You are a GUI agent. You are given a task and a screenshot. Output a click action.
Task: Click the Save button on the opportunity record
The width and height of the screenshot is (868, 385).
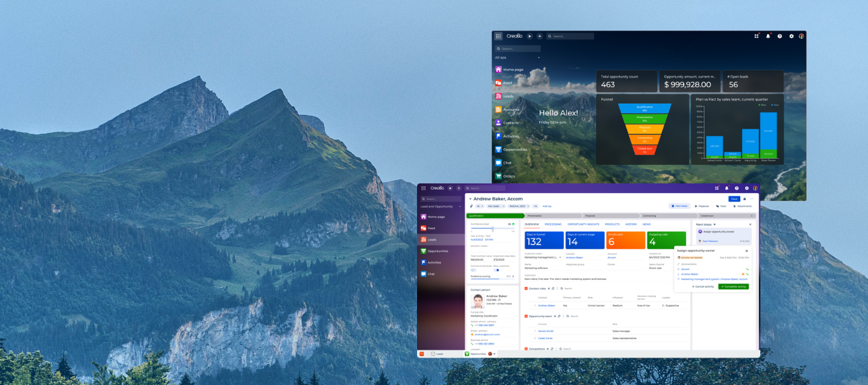(x=734, y=199)
